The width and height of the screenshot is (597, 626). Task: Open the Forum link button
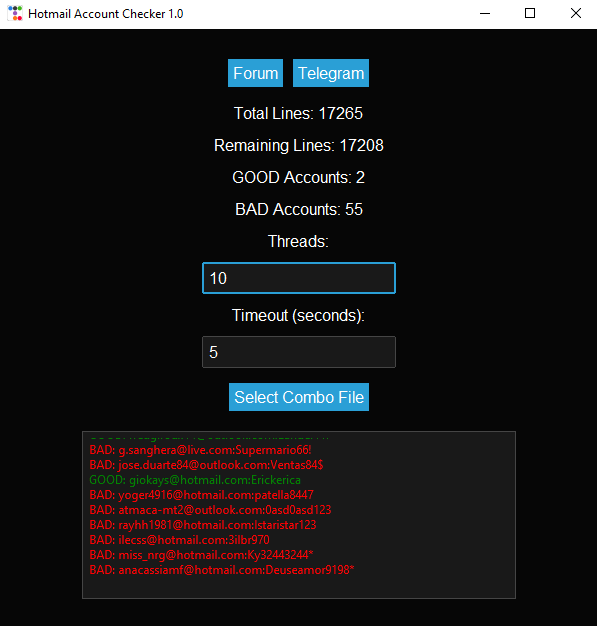(x=256, y=73)
